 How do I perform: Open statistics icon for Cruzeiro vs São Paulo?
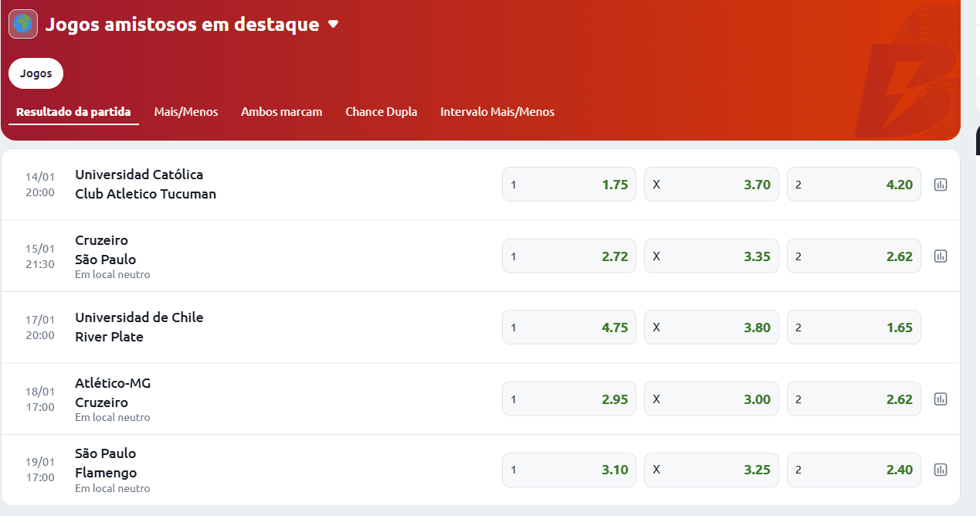point(940,256)
